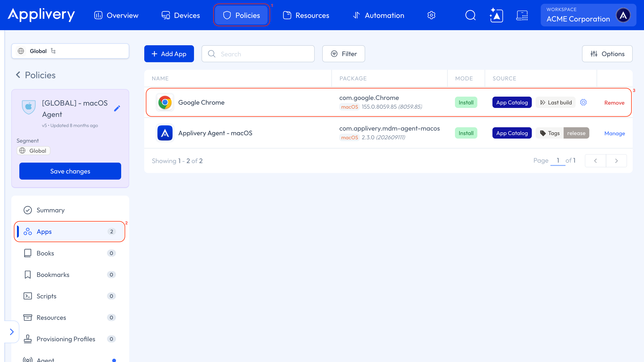Screen dimensions: 644x362
Task: Click the segment hierarchy icon beside Global
Action: click(x=53, y=51)
